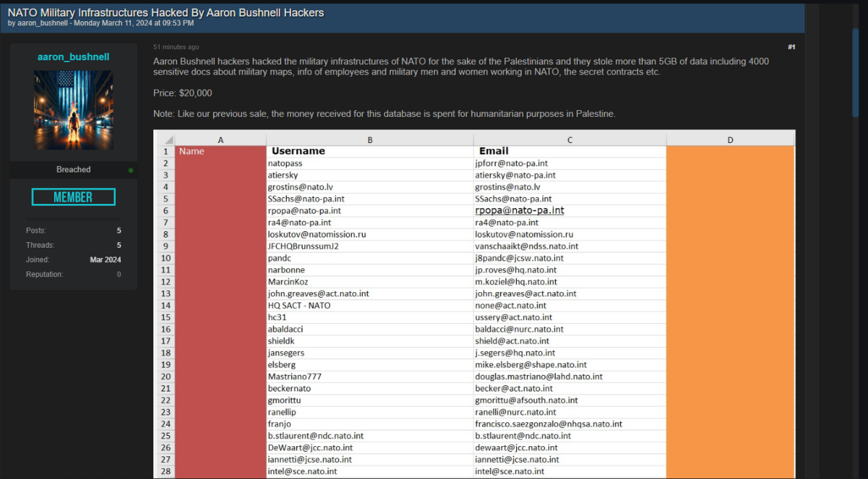This screenshot has width=868, height=479.
Task: Select the 'none@act.nato.int' email cell
Action: [570, 305]
